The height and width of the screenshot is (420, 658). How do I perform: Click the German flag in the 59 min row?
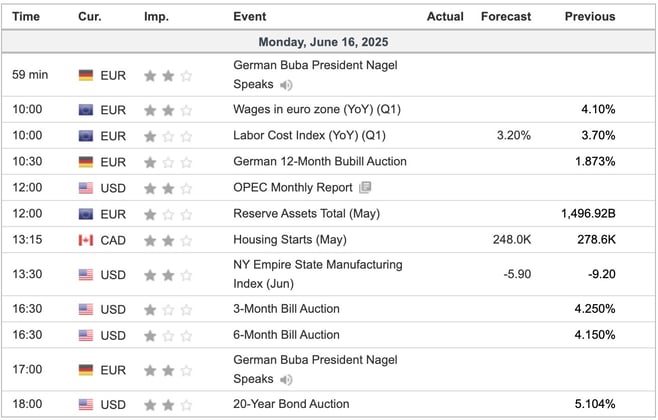(86, 76)
